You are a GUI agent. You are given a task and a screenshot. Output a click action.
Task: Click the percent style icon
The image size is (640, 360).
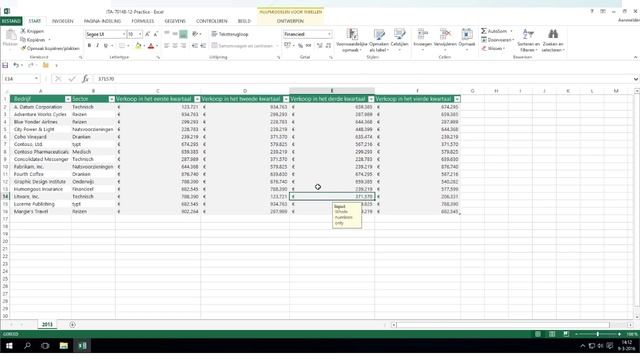pyautogui.click(x=300, y=46)
